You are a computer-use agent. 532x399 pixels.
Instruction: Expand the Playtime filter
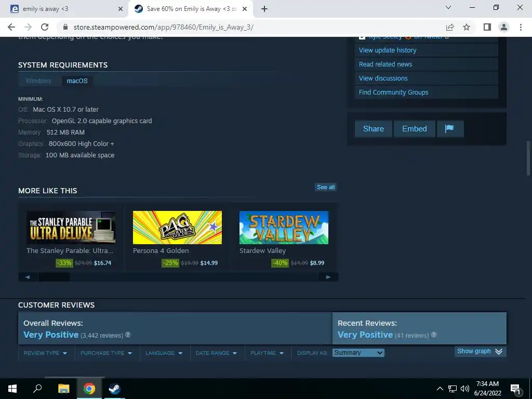(x=267, y=353)
